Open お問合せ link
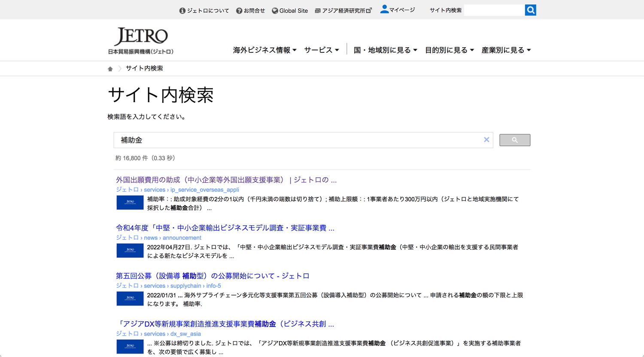The image size is (644, 357). pos(250,11)
